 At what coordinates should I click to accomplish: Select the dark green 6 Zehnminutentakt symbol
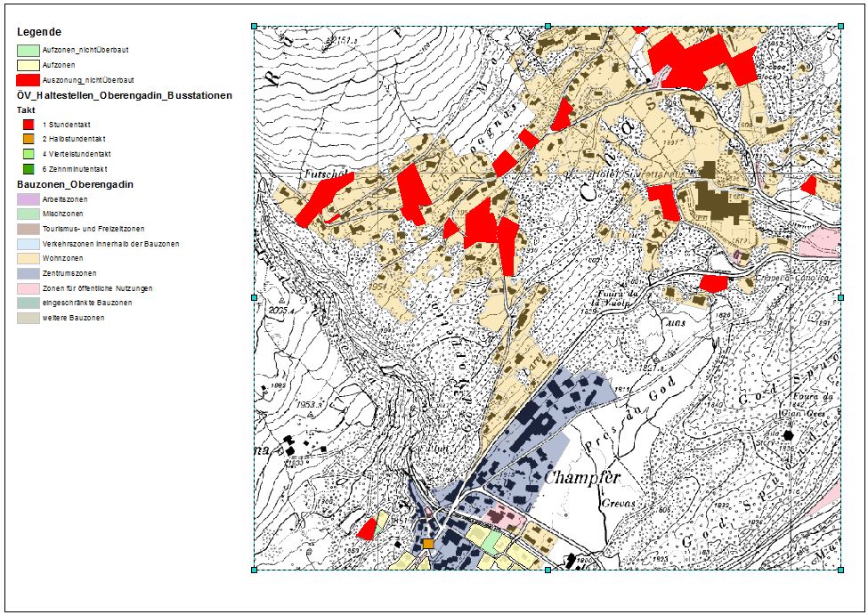(28, 168)
